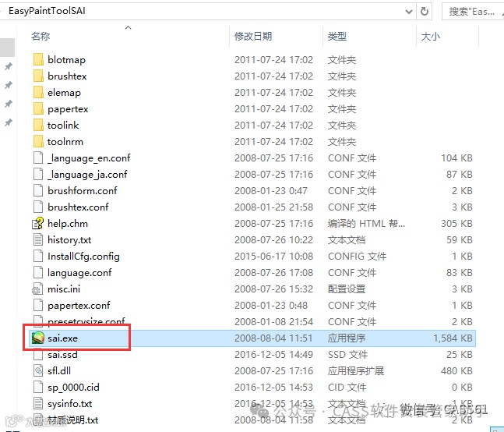Select the file name sai.ssd
This screenshot has height=432, width=504.
pyautogui.click(x=62, y=355)
